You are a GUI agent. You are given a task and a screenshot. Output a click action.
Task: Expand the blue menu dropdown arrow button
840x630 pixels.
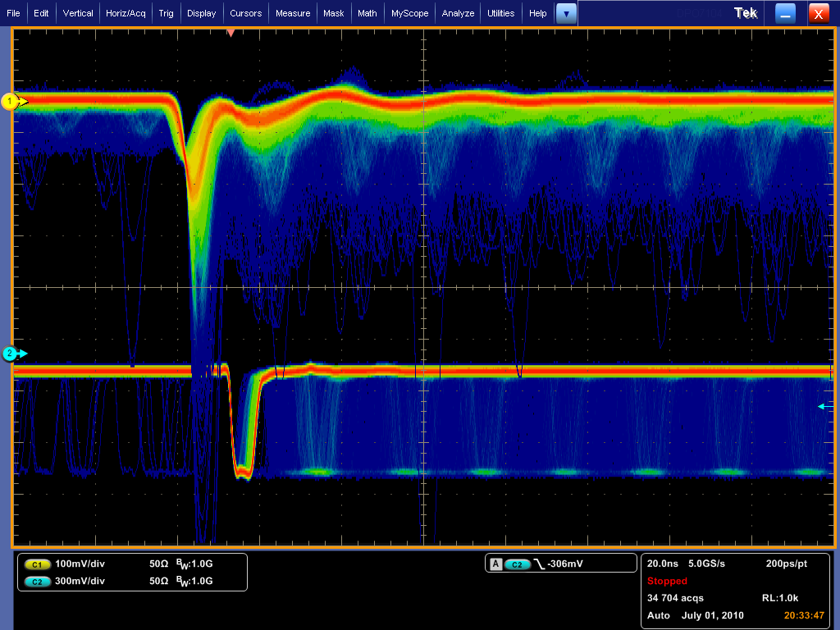pos(566,13)
